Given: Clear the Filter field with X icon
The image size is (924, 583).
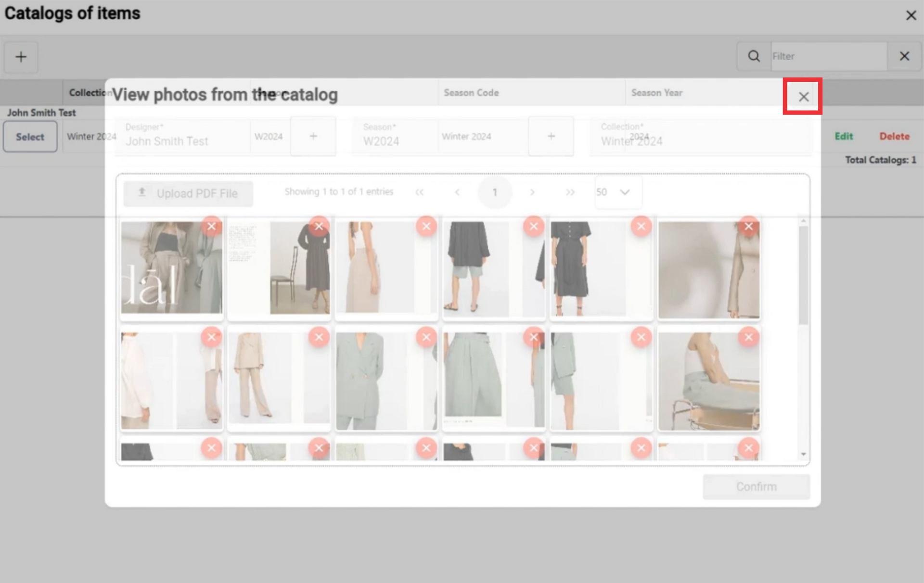Looking at the screenshot, I should pyautogui.click(x=904, y=56).
